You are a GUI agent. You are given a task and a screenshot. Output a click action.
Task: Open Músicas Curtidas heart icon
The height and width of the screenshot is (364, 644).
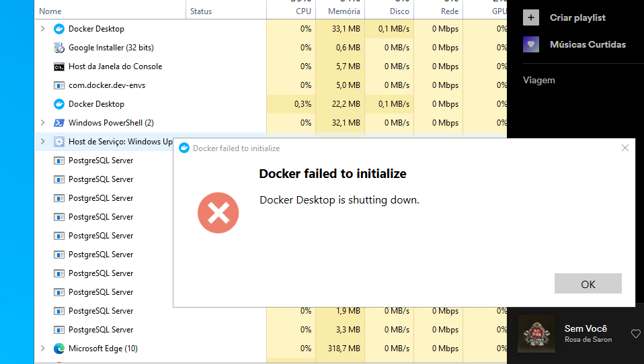[x=530, y=44]
